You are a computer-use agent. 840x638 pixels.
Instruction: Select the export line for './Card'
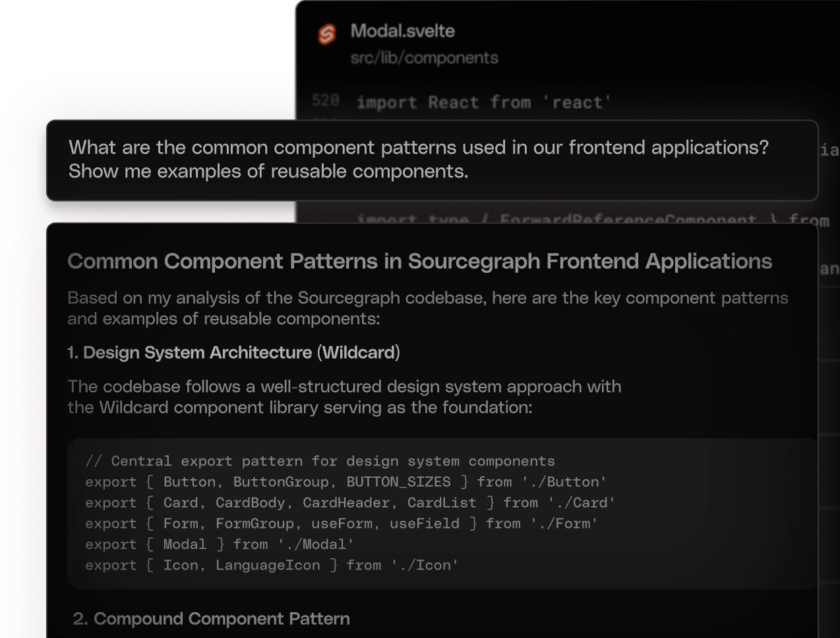click(350, 503)
